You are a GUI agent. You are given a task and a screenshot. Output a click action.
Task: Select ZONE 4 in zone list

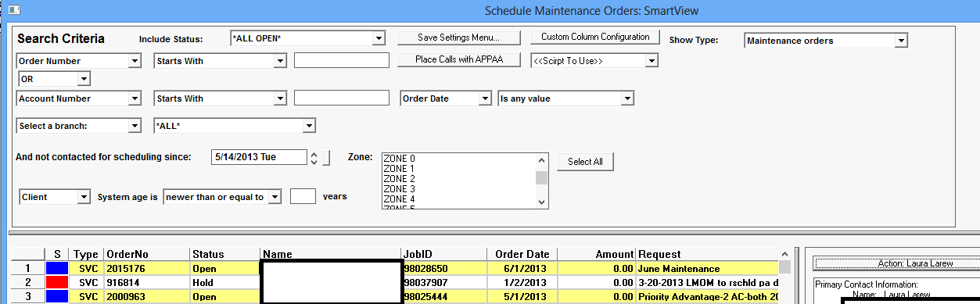(x=399, y=199)
